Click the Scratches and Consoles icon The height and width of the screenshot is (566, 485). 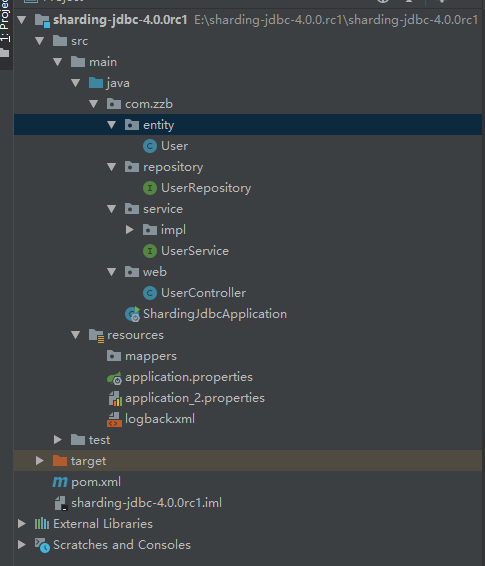(42, 545)
